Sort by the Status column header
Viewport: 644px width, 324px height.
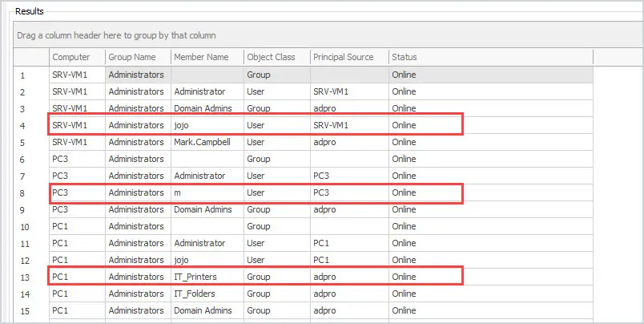pyautogui.click(x=491, y=57)
